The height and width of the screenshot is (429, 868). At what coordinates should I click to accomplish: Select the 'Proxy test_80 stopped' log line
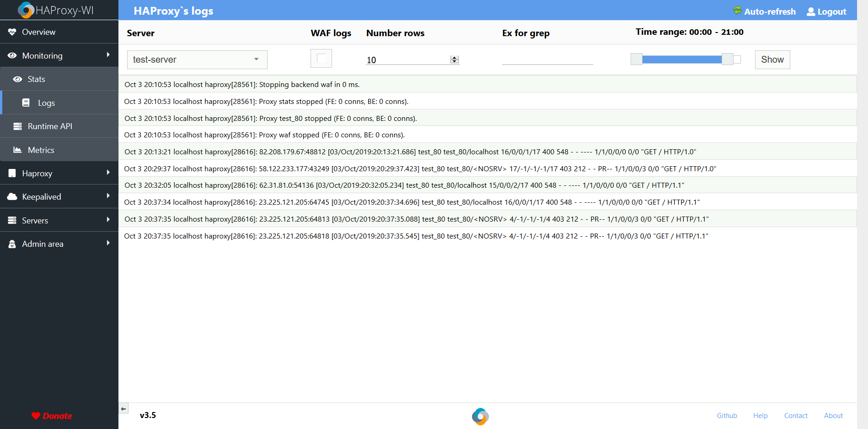(x=488, y=118)
